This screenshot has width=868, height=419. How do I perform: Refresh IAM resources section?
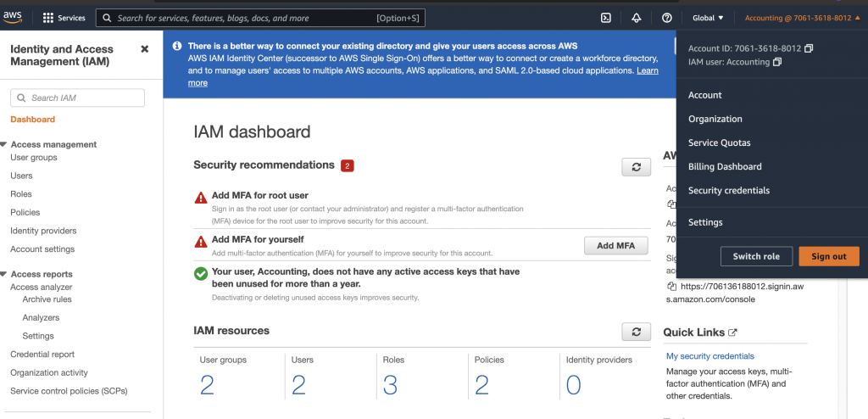tap(636, 332)
